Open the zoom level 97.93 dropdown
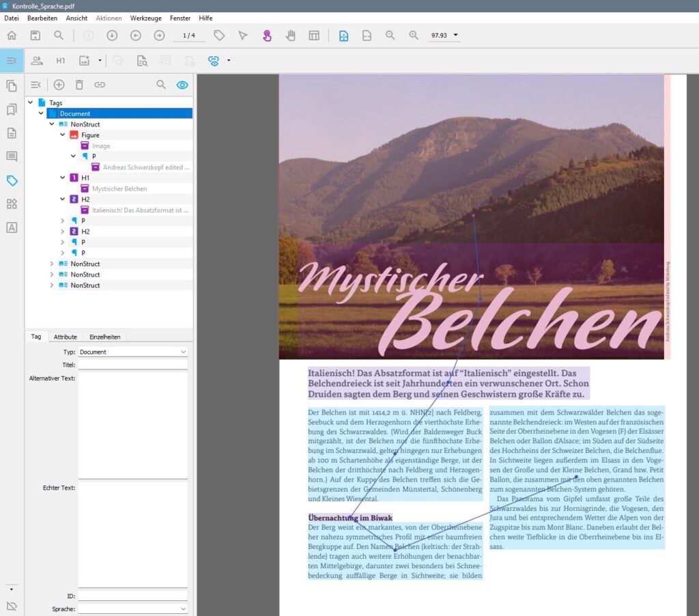699x616 pixels. [456, 36]
